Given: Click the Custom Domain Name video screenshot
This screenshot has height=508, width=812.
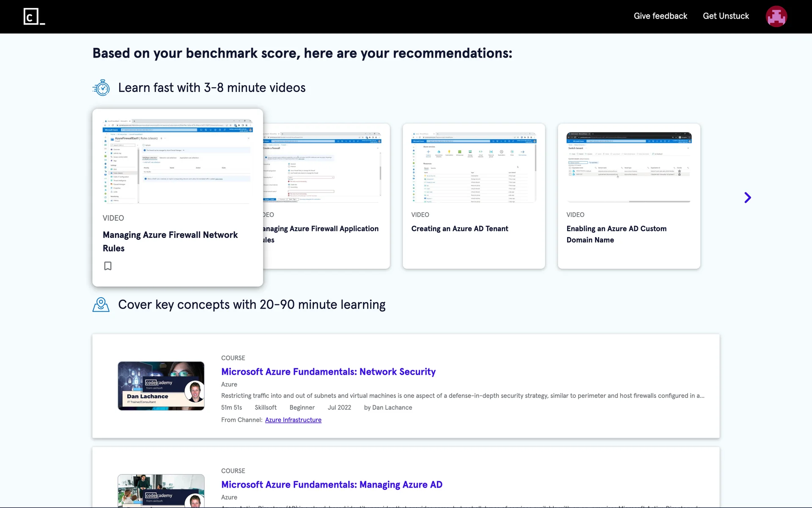Looking at the screenshot, I should point(629,167).
